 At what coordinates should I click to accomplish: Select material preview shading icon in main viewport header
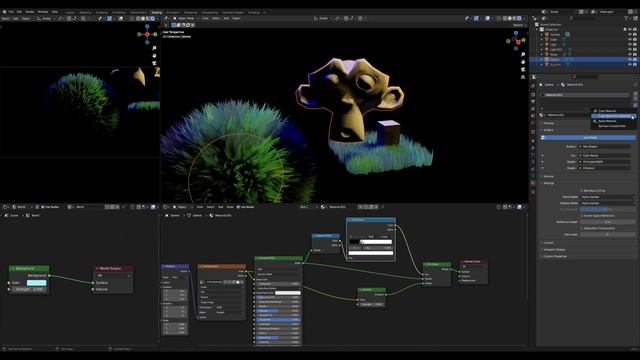[x=515, y=18]
